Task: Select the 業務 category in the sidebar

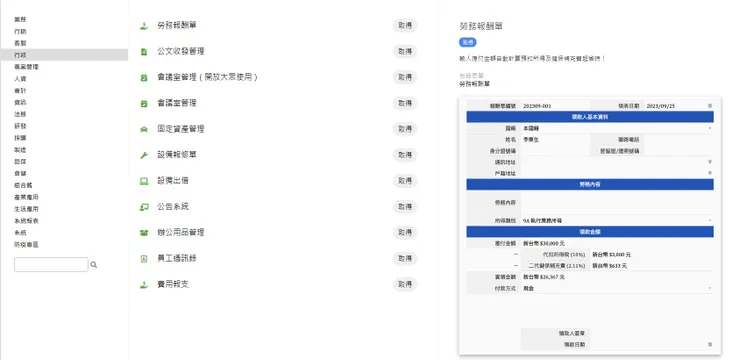Action: [x=20, y=19]
